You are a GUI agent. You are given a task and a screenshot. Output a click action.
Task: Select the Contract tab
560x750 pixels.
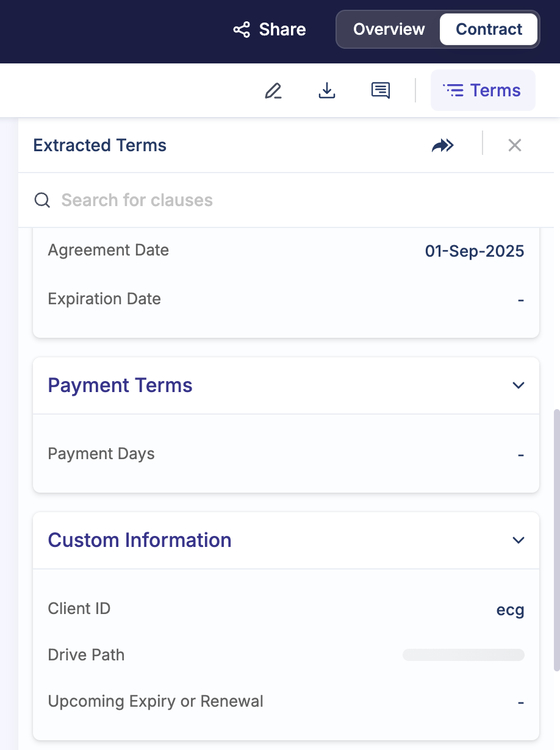[x=489, y=29]
